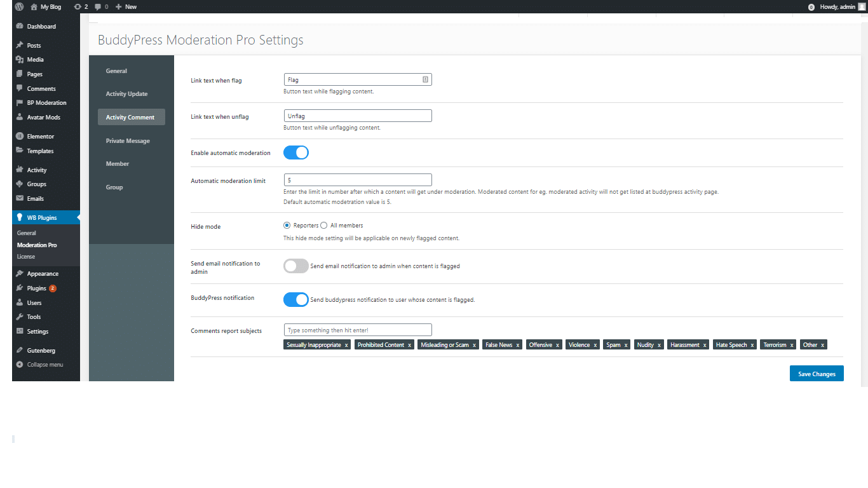Collapse the admin sidebar menu
Viewport: 868px width, 488px height.
[44, 365]
